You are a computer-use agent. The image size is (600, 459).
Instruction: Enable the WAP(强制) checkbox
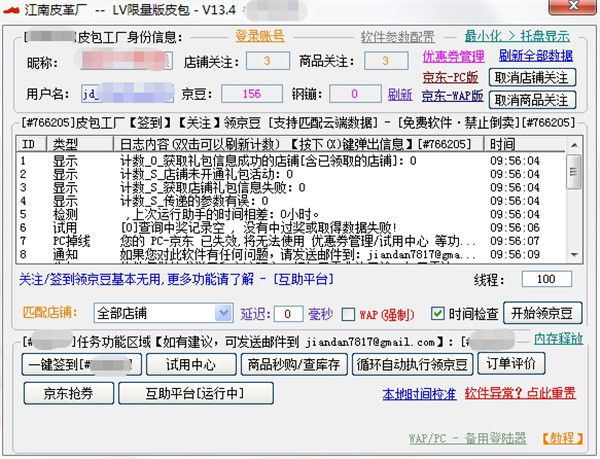coord(348,314)
